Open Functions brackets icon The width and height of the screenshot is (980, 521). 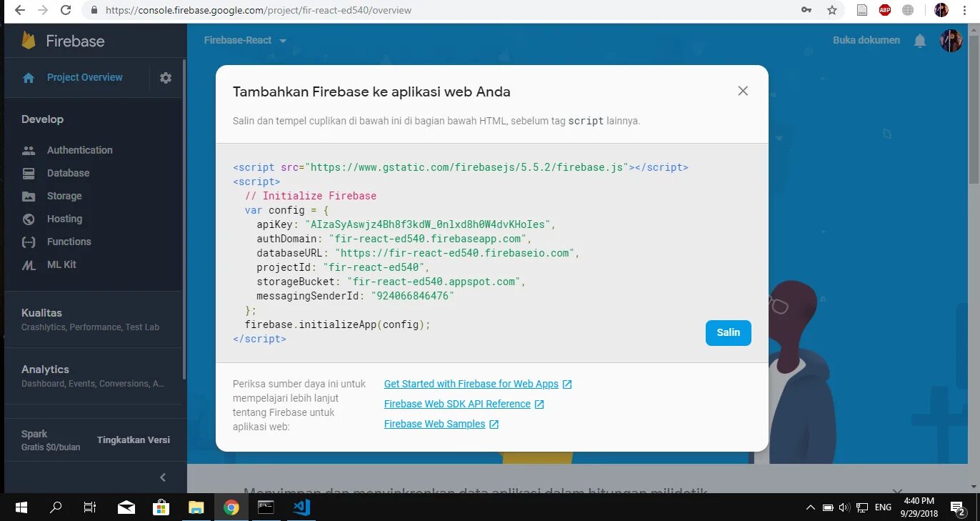29,242
